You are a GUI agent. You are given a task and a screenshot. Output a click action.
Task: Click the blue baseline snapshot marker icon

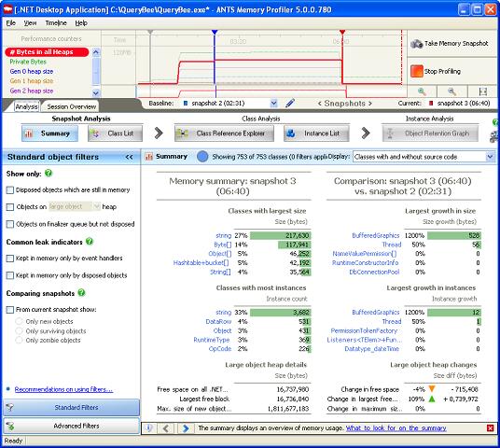point(186,103)
